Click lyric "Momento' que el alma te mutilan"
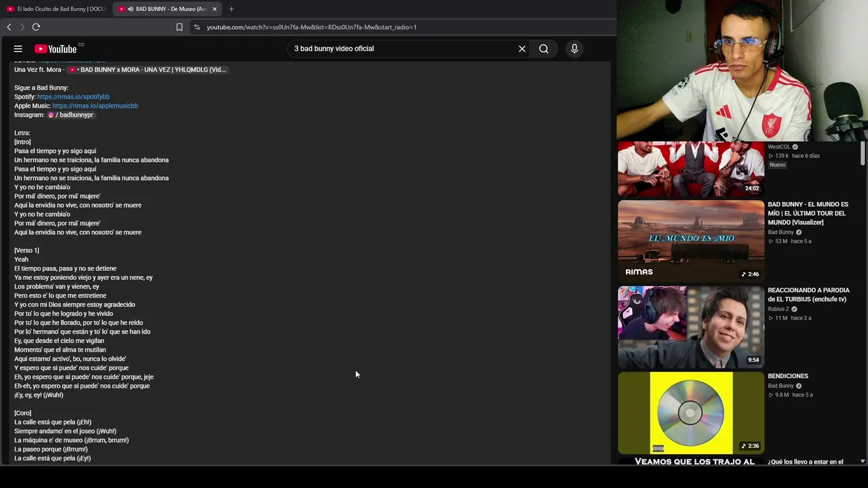Image resolution: width=868 pixels, height=488 pixels. tap(60, 350)
